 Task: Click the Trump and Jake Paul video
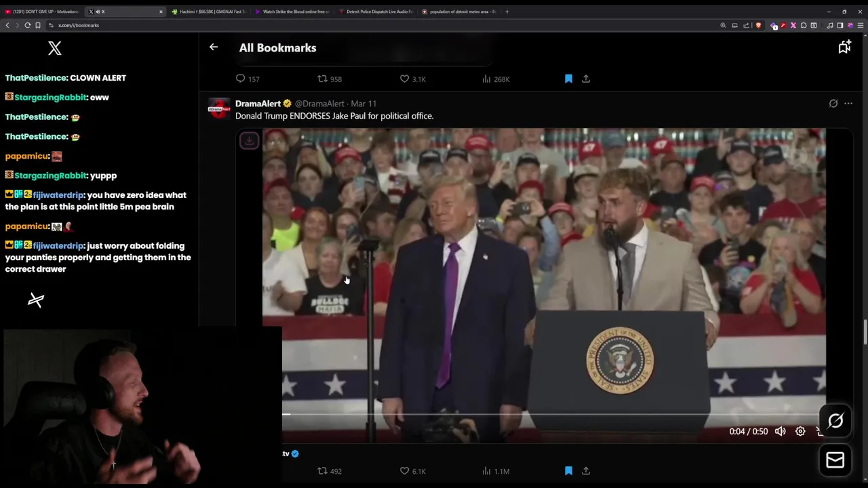[544, 285]
